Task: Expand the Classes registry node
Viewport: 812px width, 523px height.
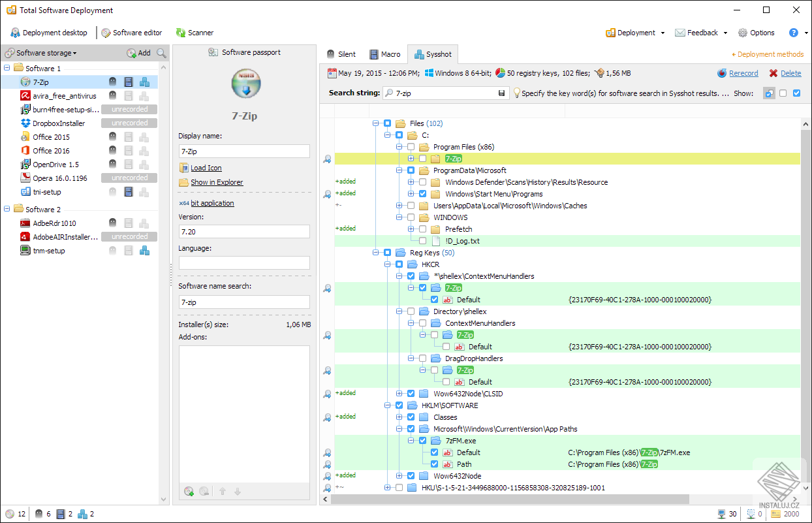Action: pos(399,417)
